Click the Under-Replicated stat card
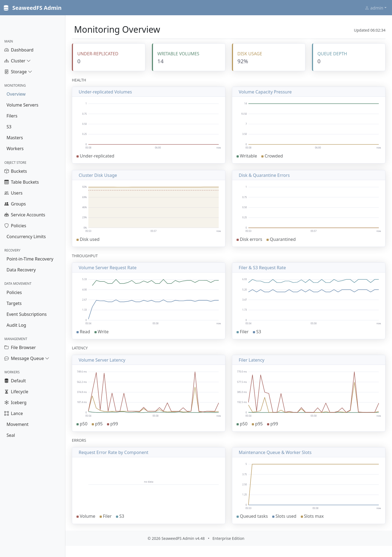The image size is (392, 557). [109, 57]
